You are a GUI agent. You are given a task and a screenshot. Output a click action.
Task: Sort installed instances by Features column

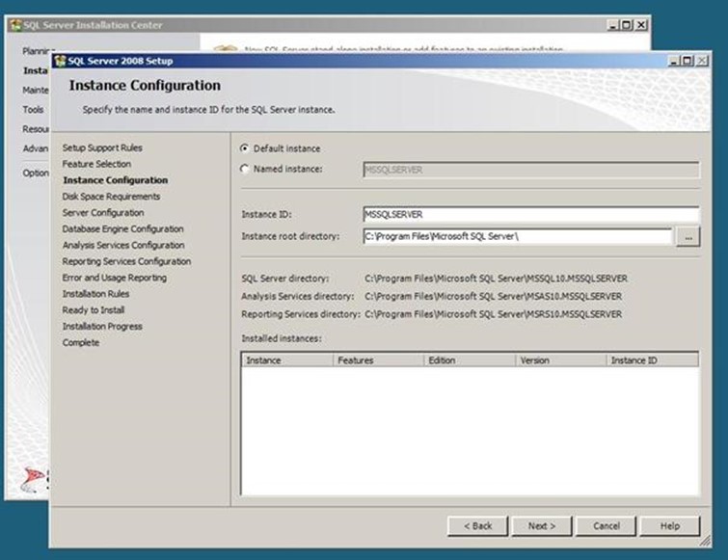[x=378, y=360]
